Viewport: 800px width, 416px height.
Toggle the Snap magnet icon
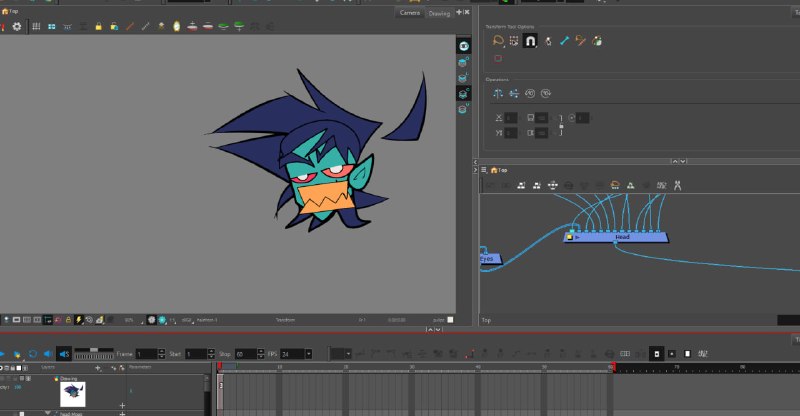pos(530,41)
